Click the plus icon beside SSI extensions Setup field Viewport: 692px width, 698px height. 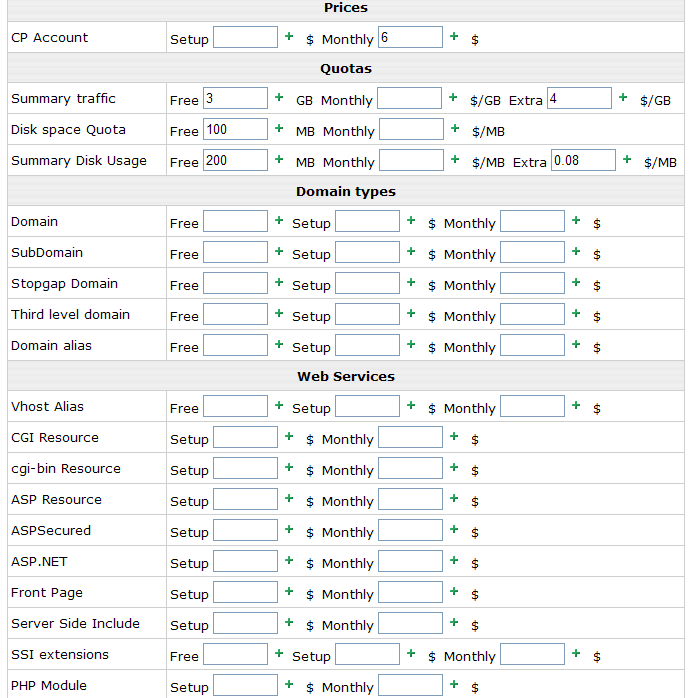click(x=411, y=653)
